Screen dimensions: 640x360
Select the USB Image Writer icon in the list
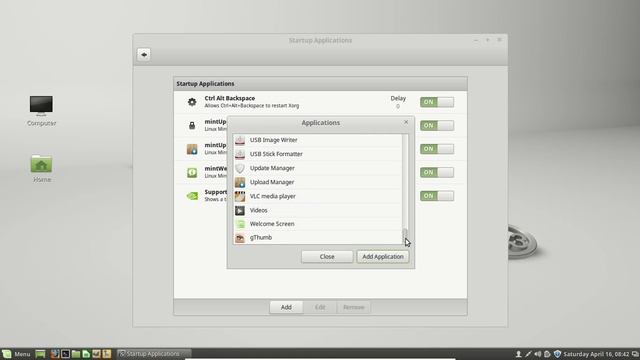click(240, 140)
